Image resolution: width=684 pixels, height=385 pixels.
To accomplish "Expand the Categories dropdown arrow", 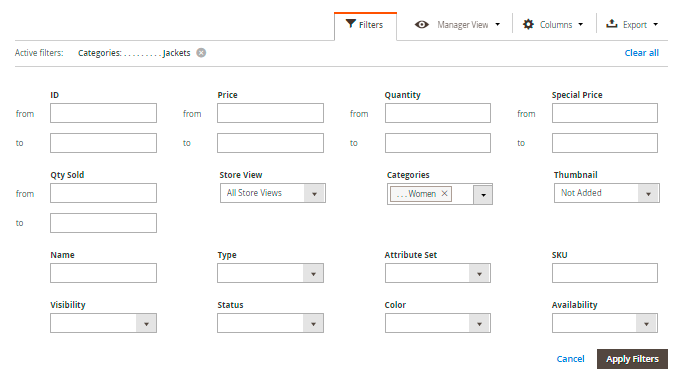I will [483, 194].
